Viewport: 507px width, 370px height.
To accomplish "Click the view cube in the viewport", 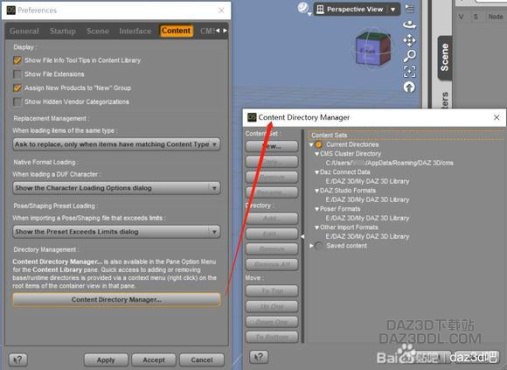I will (x=372, y=49).
